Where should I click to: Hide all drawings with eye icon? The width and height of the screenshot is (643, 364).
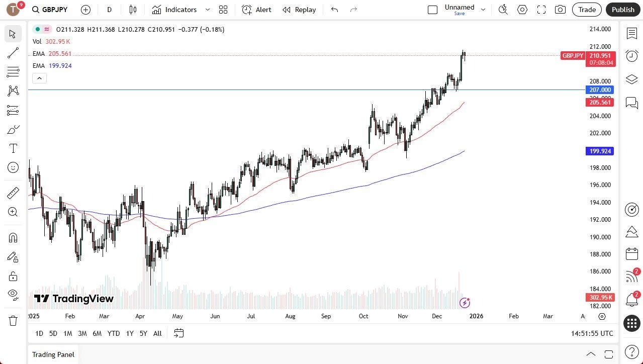coord(13,294)
